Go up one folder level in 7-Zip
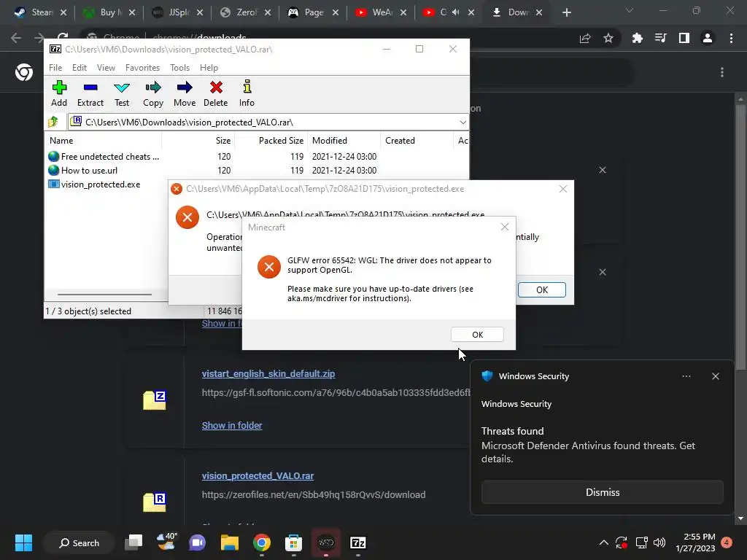Screen dimensions: 747x560 (53, 122)
